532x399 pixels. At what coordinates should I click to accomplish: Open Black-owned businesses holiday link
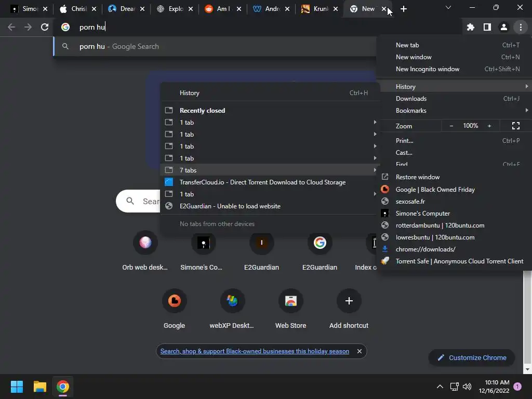(255, 351)
